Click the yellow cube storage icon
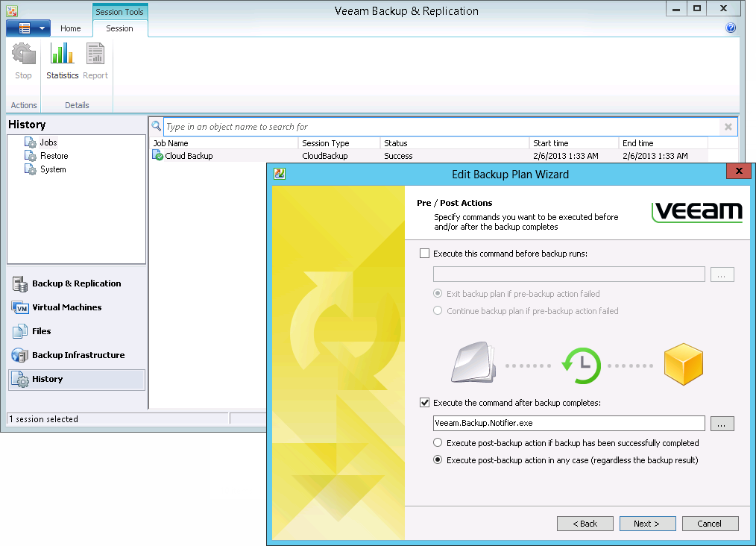The image size is (756, 546). [683, 364]
